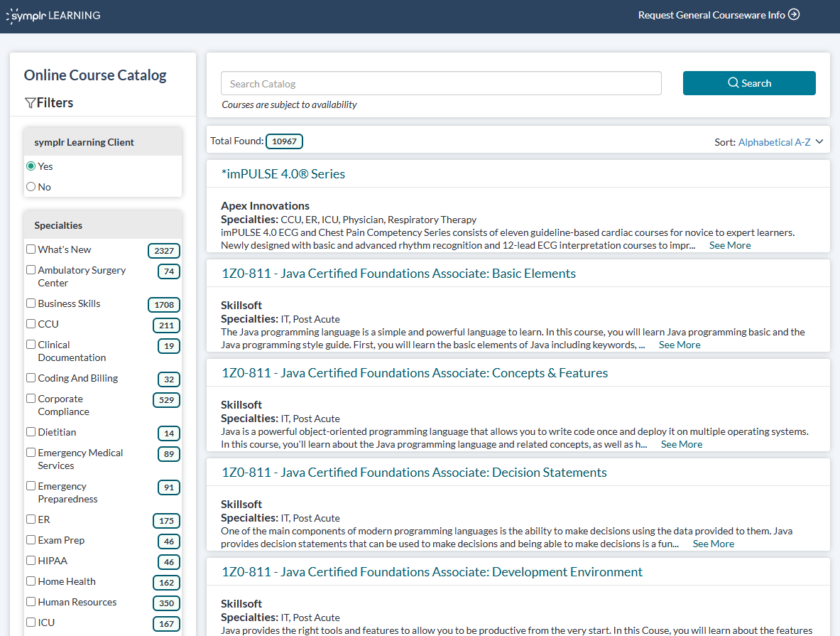Check the Emergency Medical Services filter

tap(31, 453)
